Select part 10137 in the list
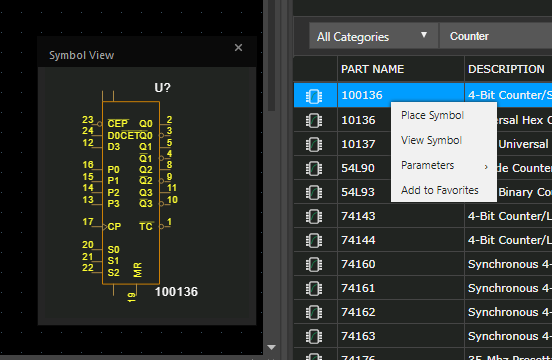Viewport: 552px width, 360px height. click(x=358, y=144)
